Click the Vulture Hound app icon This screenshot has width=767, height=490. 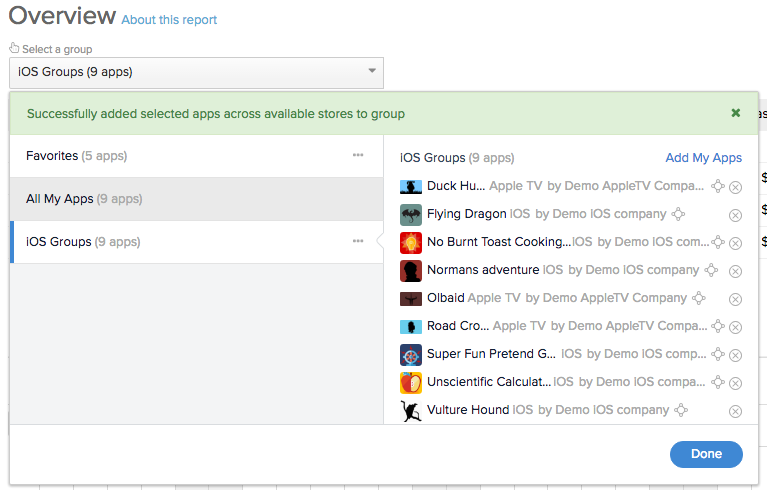click(411, 411)
